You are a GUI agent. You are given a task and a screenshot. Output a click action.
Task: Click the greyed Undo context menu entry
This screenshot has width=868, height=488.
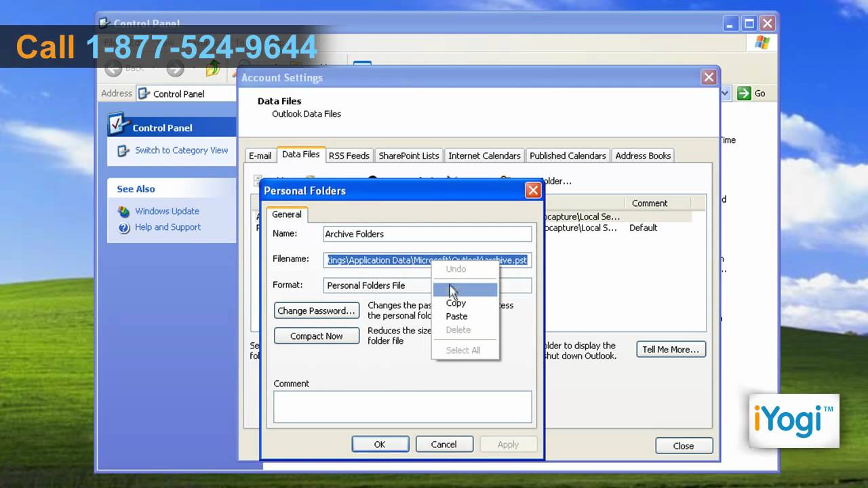click(x=465, y=269)
